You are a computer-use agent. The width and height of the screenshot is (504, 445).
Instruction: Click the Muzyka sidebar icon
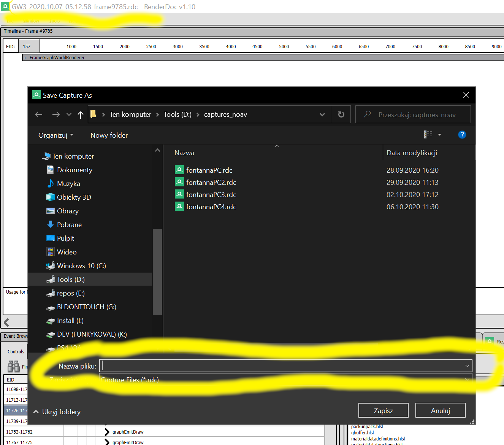[51, 183]
